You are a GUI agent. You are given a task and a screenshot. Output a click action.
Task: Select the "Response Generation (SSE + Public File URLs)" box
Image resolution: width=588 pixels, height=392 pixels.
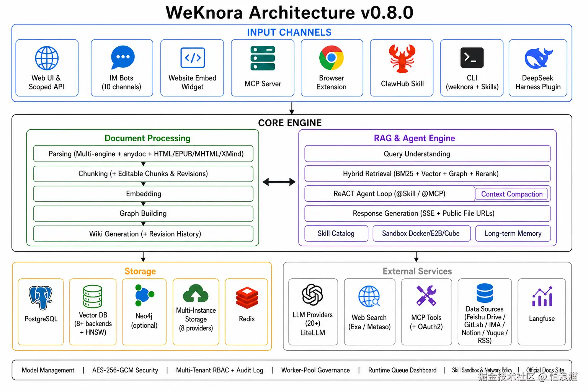tap(428, 214)
